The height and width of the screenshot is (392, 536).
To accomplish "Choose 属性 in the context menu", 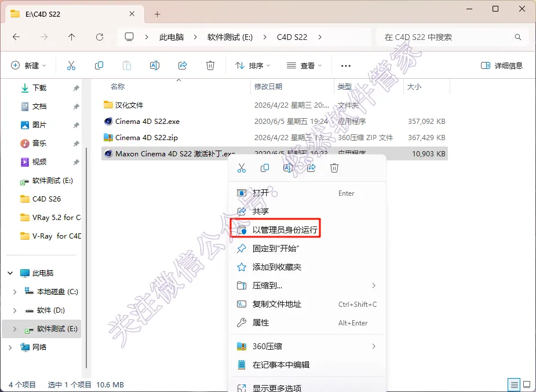I will [307, 323].
